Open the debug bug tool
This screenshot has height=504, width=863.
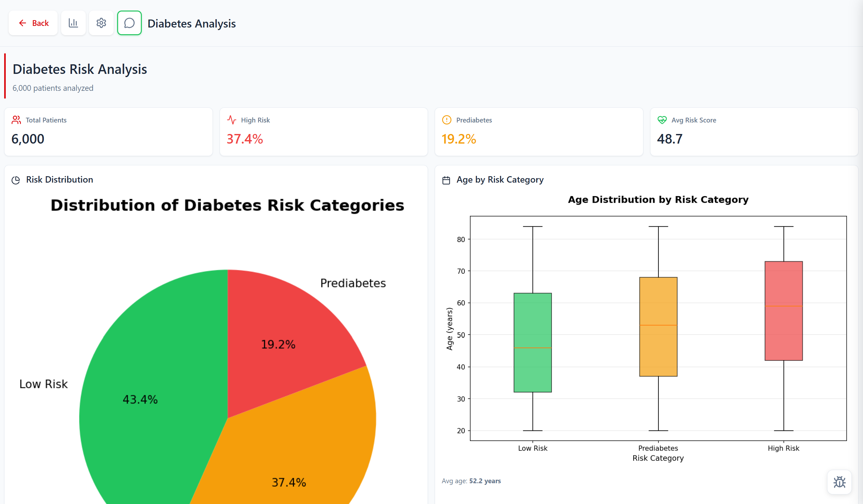pyautogui.click(x=840, y=483)
